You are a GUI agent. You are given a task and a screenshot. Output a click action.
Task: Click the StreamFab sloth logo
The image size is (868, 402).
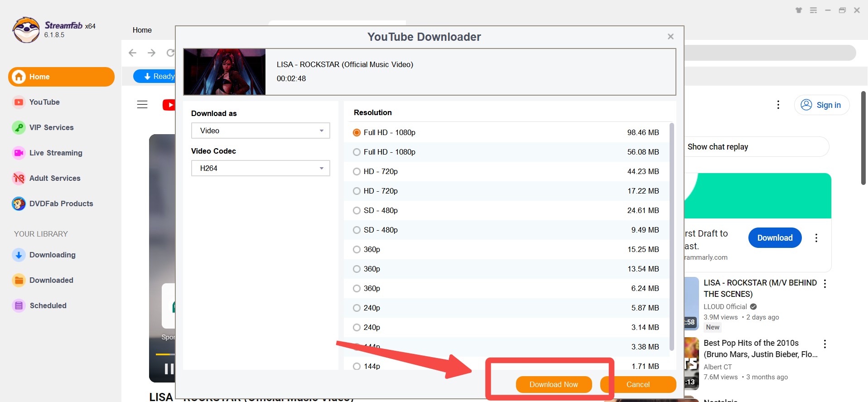click(x=26, y=30)
